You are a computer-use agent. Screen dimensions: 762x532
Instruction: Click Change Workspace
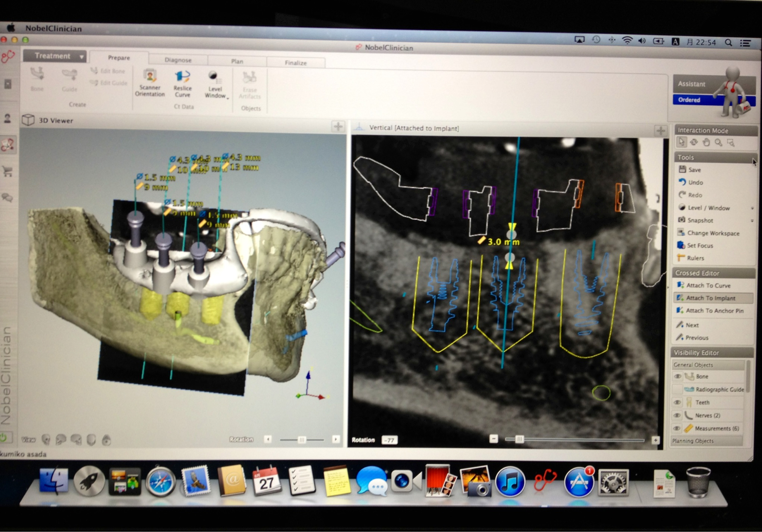[709, 233]
